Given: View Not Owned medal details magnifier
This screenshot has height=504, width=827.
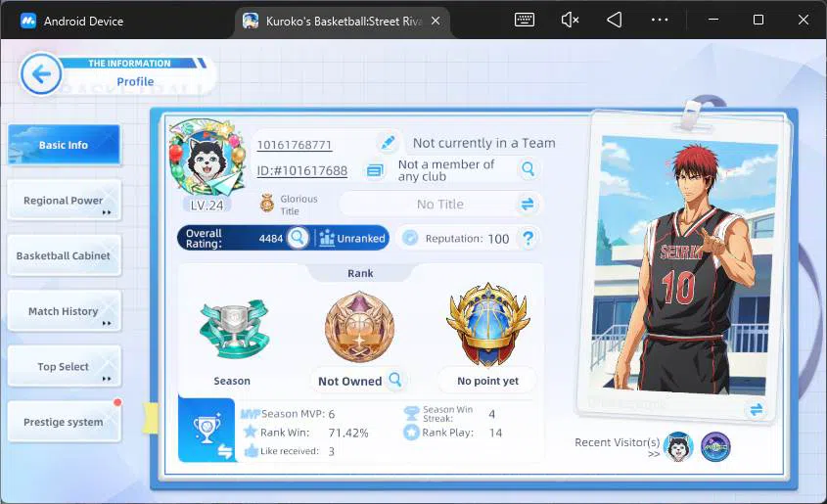Looking at the screenshot, I should (395, 380).
